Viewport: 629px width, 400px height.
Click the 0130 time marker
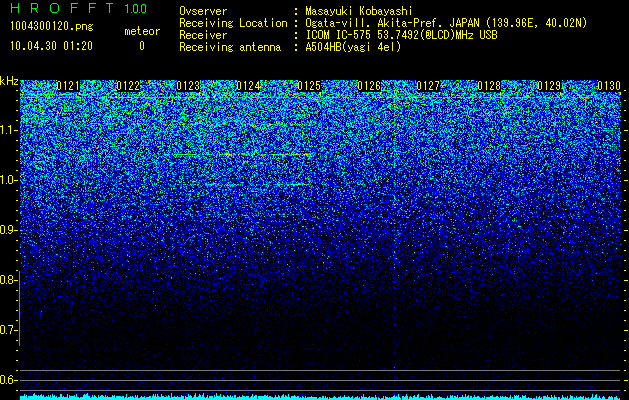pos(609,86)
